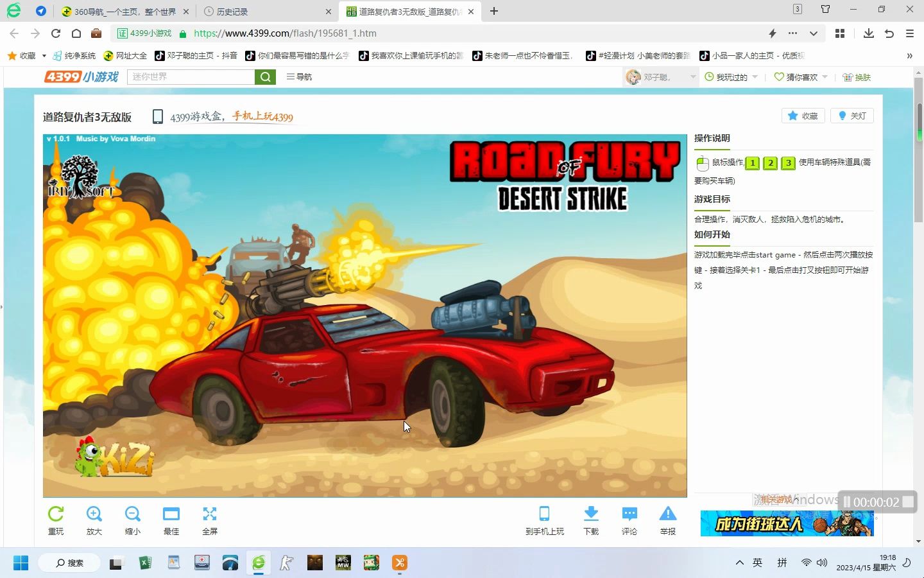Open the 猜你喜欢 dropdown
Image resolution: width=924 pixels, height=578 pixels.
[x=799, y=76]
